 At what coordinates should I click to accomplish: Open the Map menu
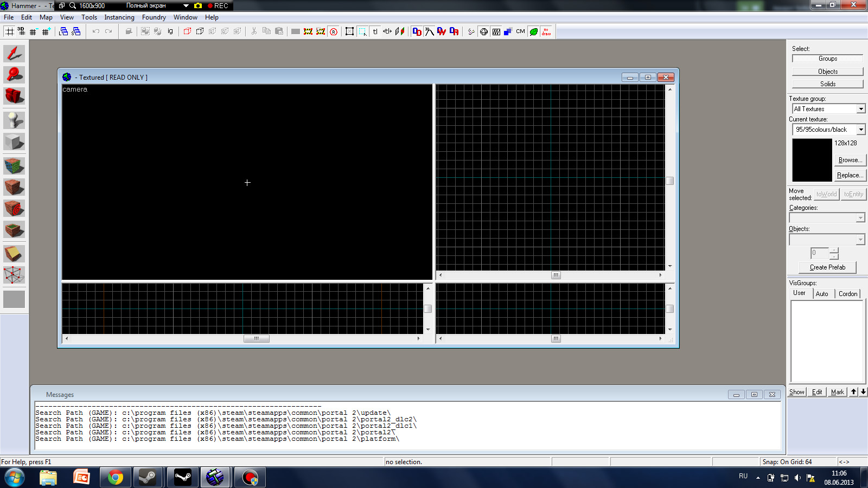coord(46,17)
